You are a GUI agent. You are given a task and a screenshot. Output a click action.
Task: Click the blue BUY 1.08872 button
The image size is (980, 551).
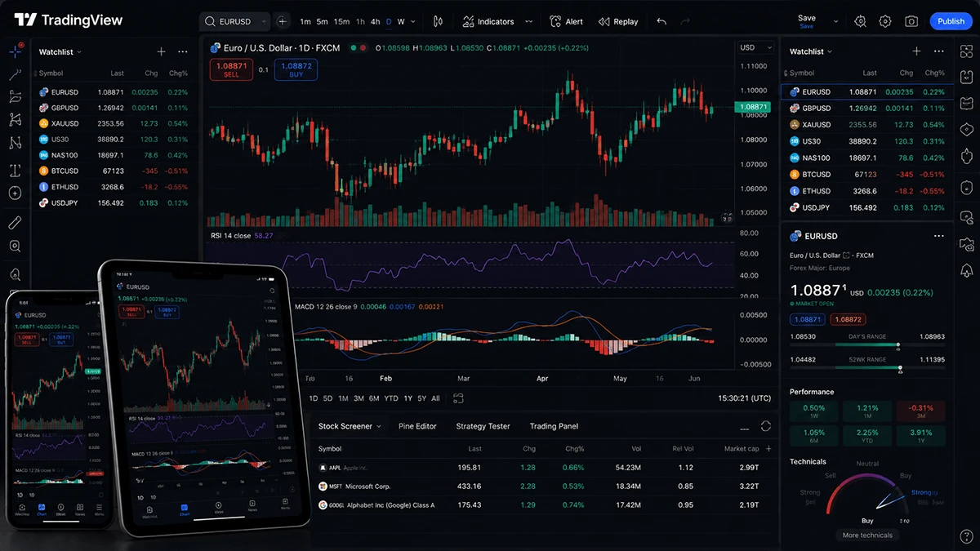(x=296, y=69)
